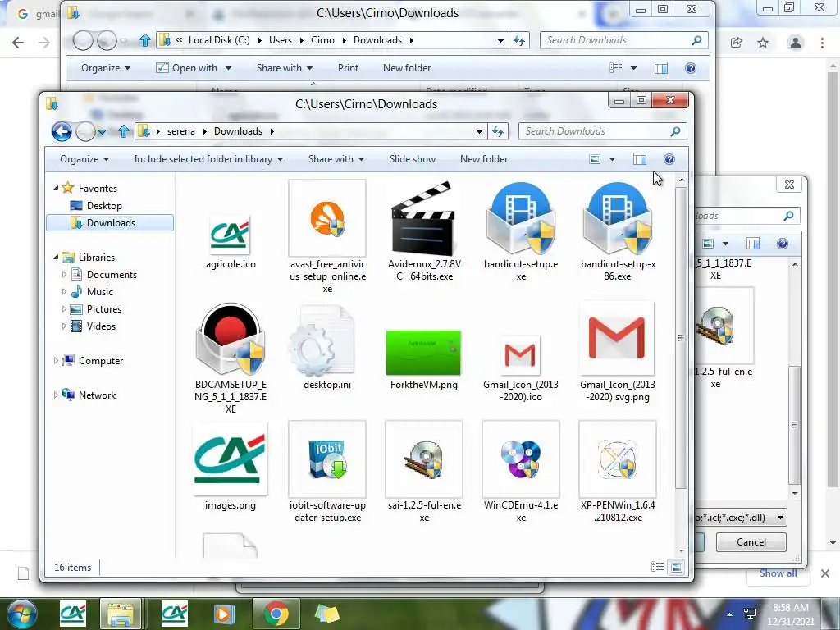Image resolution: width=840 pixels, height=630 pixels.
Task: Click New folder in the front window
Action: [484, 159]
